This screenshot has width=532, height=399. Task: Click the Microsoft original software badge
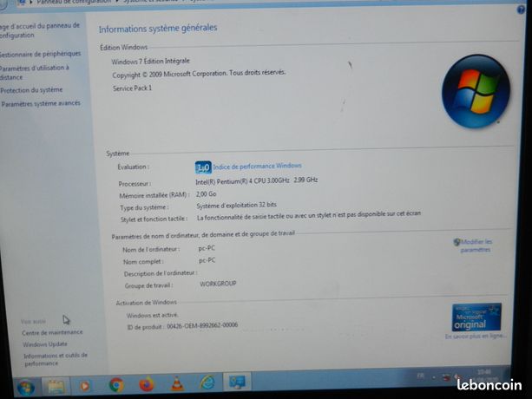pyautogui.click(x=476, y=317)
